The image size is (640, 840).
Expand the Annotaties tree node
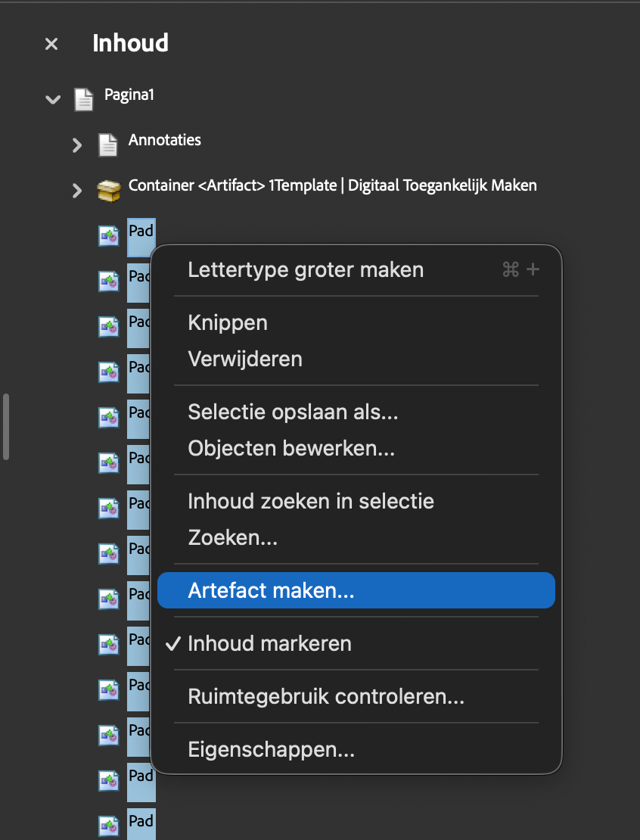(76, 145)
